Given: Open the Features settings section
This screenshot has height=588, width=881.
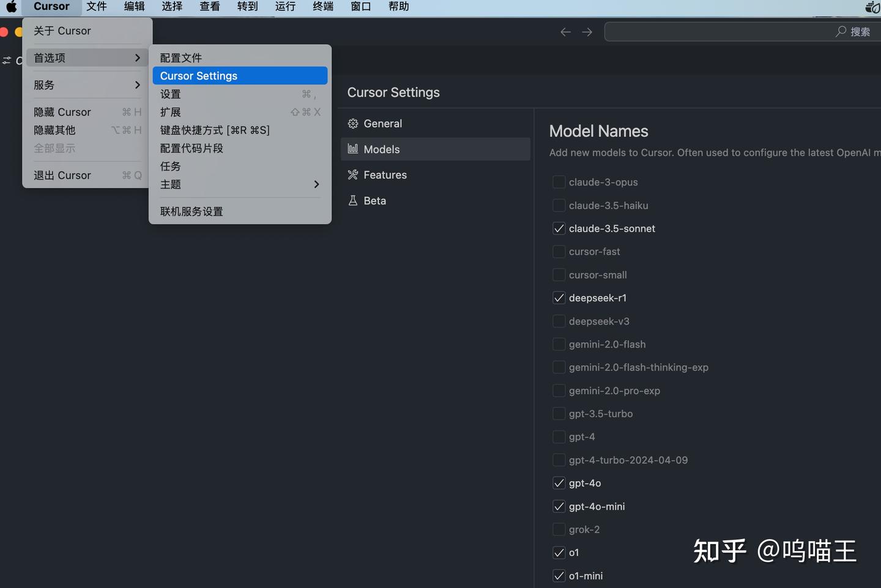Looking at the screenshot, I should tap(435, 175).
